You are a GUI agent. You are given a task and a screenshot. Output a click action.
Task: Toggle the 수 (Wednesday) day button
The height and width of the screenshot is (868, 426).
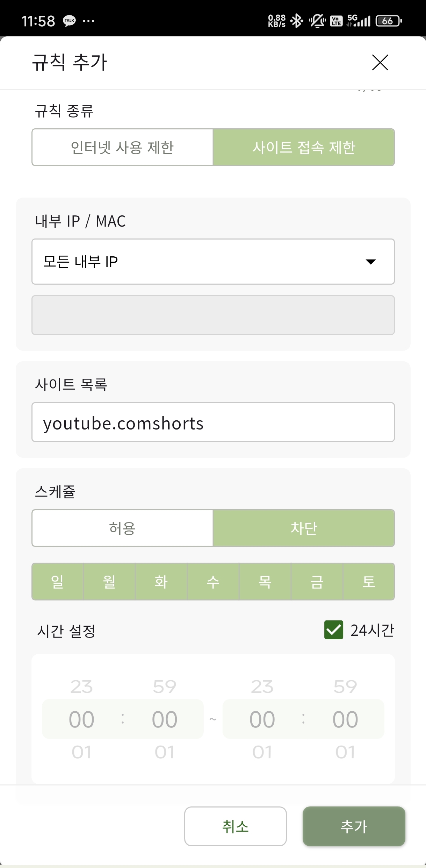point(213,582)
